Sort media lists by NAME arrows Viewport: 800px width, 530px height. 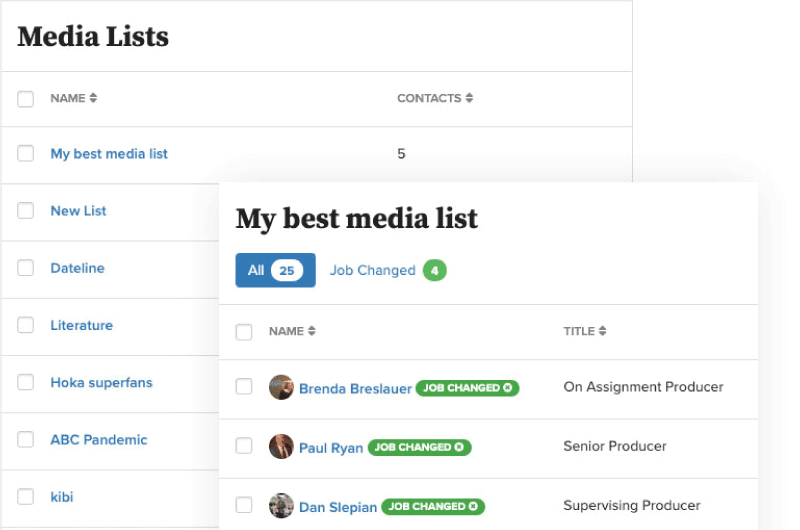click(x=93, y=98)
